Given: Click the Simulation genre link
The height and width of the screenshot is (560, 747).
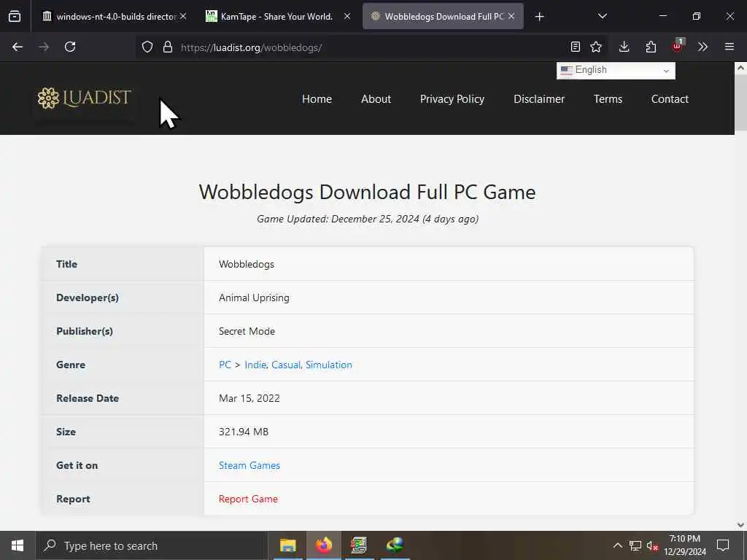Looking at the screenshot, I should 329,365.
